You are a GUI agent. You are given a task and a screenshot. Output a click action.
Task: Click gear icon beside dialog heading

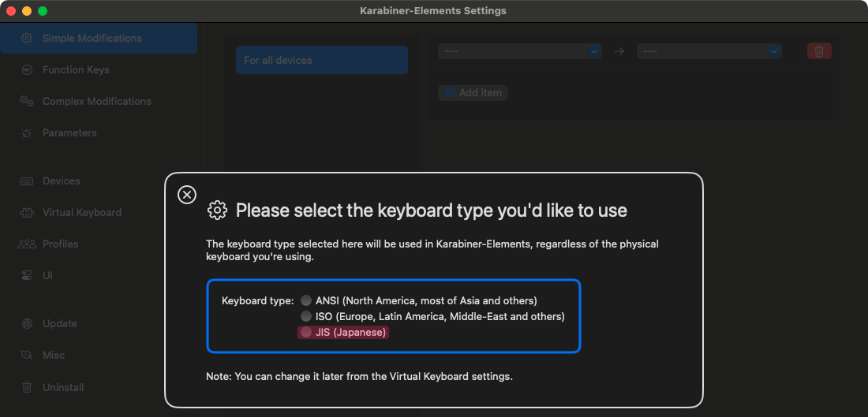click(217, 210)
